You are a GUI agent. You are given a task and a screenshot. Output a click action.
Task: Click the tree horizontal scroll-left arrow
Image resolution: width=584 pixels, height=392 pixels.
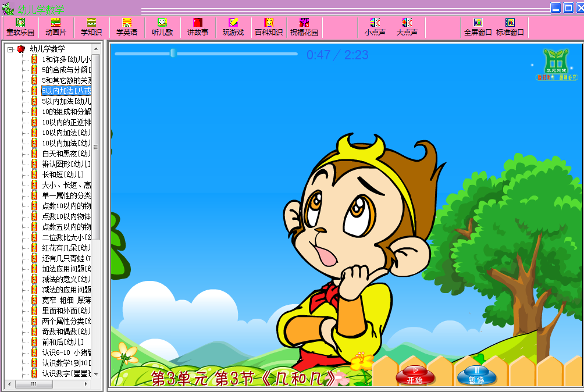click(x=9, y=383)
